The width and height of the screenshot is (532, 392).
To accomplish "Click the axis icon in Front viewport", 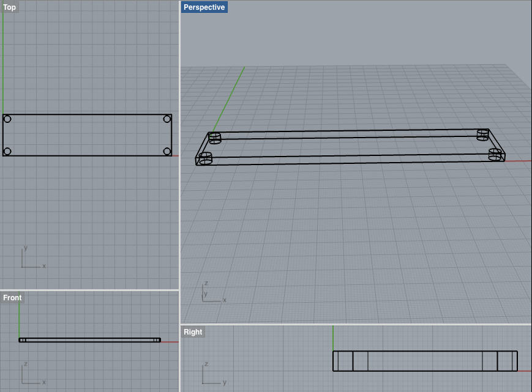I will (x=33, y=374).
